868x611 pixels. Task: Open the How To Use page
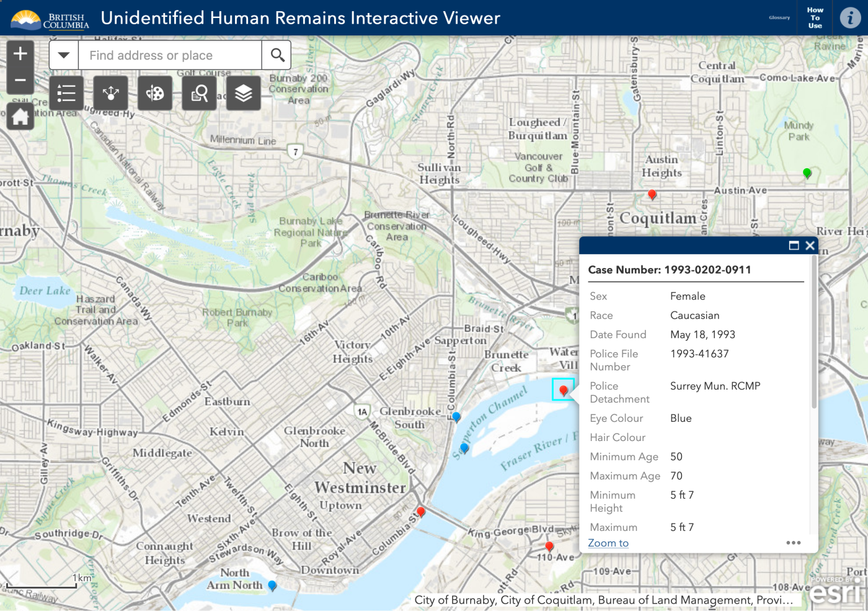pyautogui.click(x=815, y=17)
